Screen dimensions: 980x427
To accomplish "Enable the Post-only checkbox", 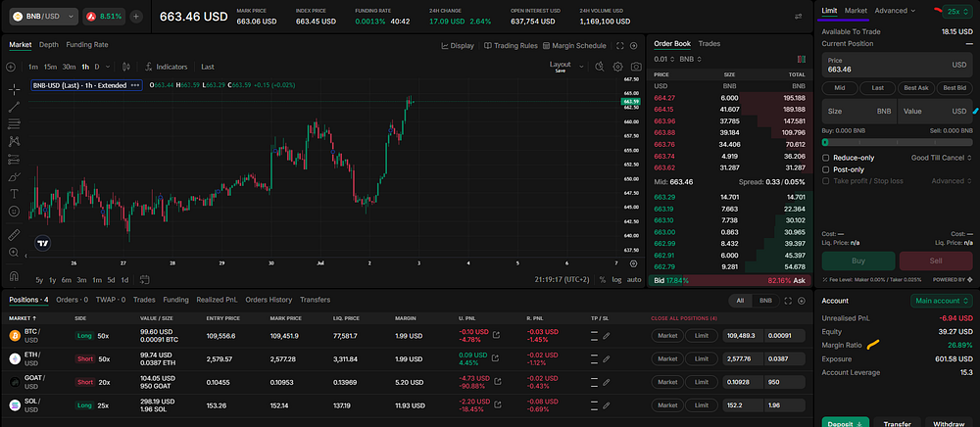I will [825, 169].
